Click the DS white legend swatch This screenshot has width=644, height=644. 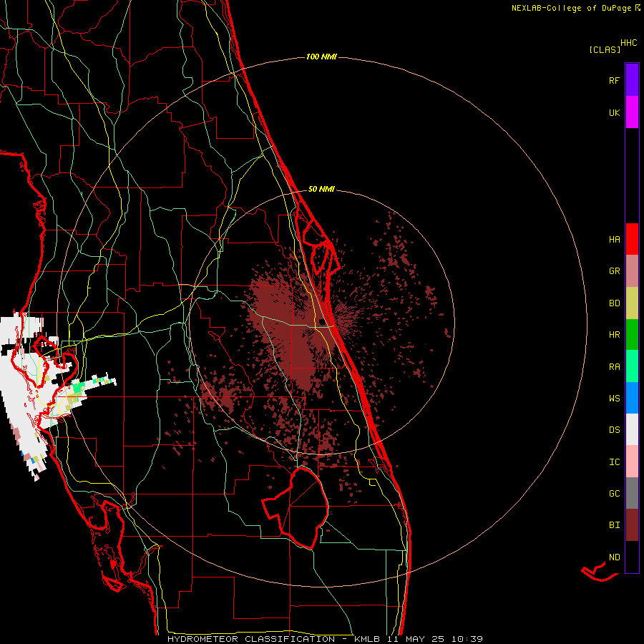[632, 429]
